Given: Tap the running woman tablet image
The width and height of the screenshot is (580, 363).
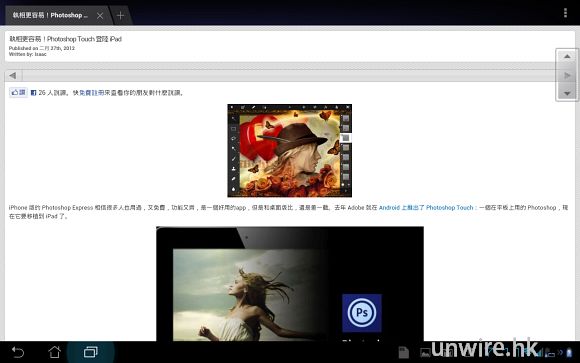Looking at the screenshot, I should pyautogui.click(x=290, y=284).
